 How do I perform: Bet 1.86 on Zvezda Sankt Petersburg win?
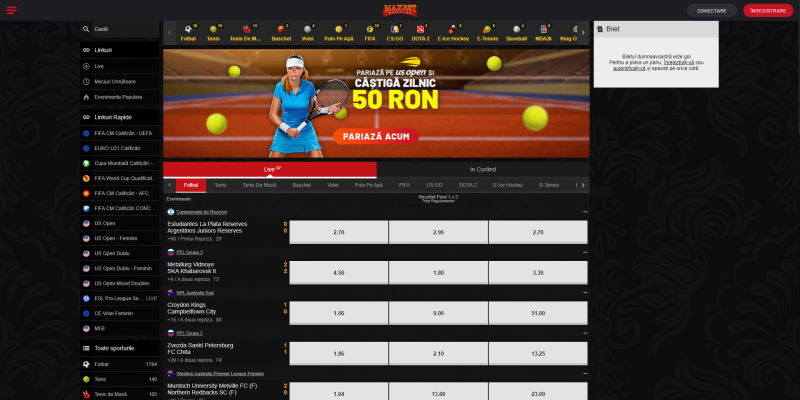pyautogui.click(x=339, y=354)
